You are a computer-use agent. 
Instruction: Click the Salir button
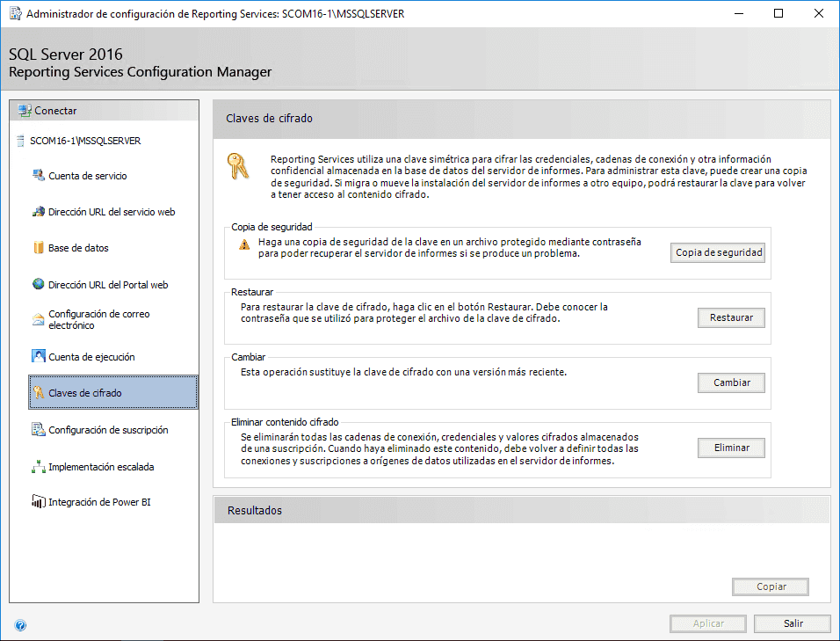[x=793, y=623]
